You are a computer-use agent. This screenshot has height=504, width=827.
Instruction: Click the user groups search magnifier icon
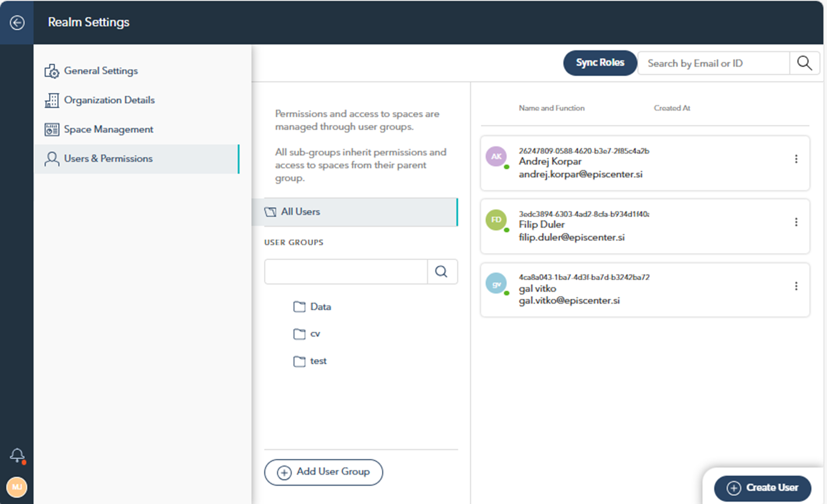coord(442,272)
